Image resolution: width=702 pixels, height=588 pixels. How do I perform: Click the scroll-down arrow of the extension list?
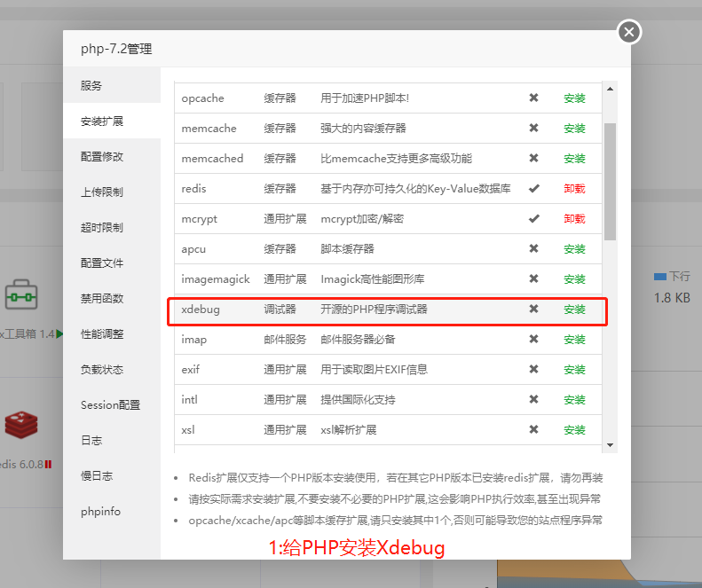[610, 445]
